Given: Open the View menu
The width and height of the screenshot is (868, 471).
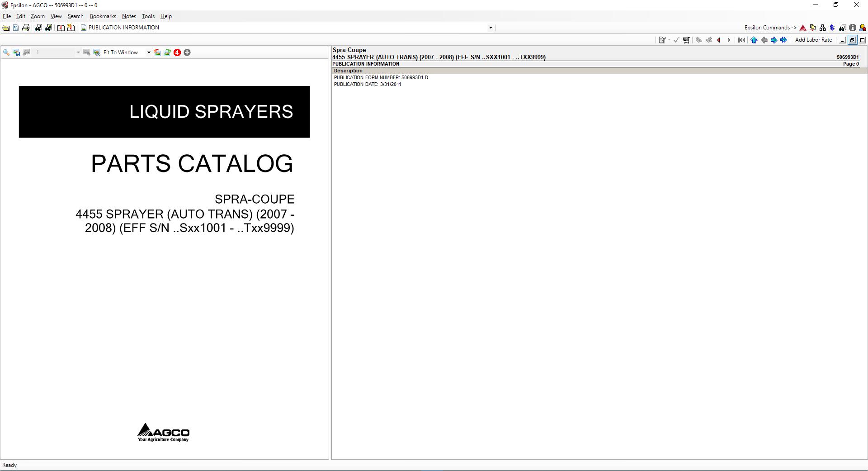Looking at the screenshot, I should [56, 16].
